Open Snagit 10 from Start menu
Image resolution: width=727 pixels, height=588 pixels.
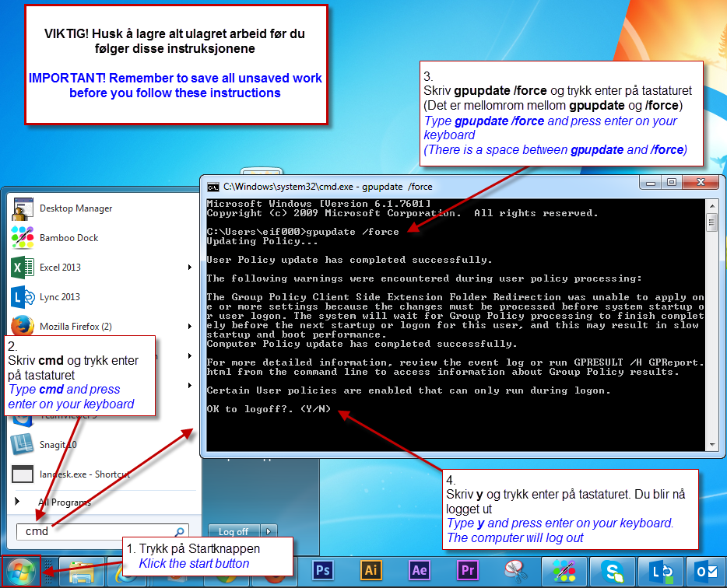(58, 444)
